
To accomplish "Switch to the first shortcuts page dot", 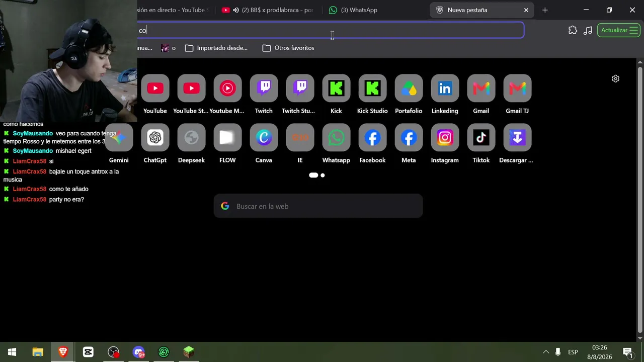I will click(313, 175).
